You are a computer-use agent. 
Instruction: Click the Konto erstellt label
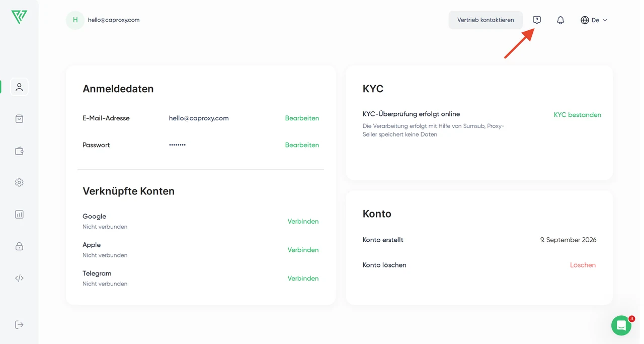click(x=383, y=240)
